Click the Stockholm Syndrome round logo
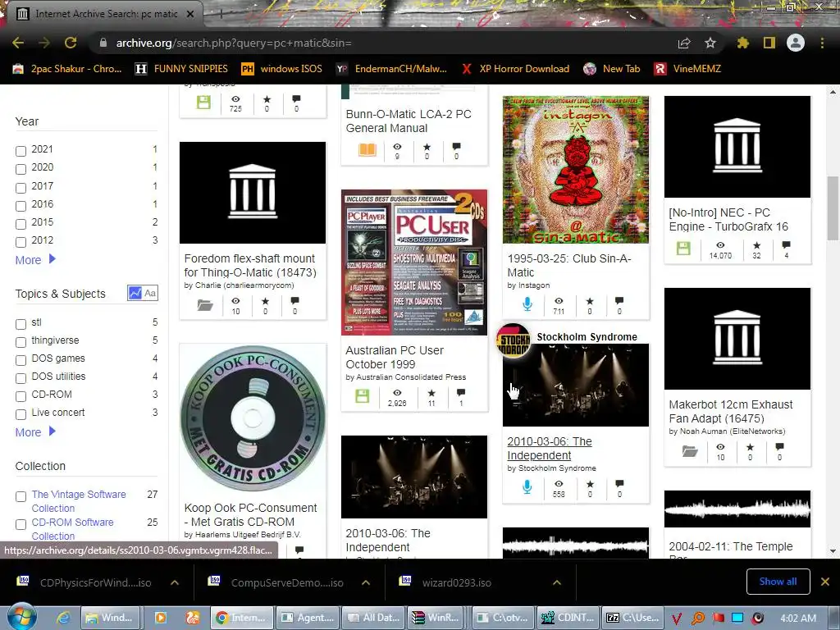This screenshot has height=630, width=840. (514, 340)
